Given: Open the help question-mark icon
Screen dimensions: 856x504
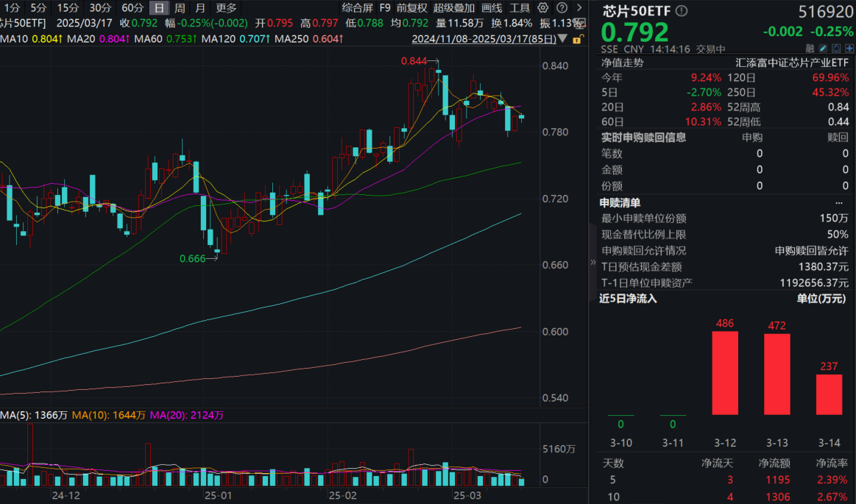Looking at the screenshot, I should (x=561, y=7).
